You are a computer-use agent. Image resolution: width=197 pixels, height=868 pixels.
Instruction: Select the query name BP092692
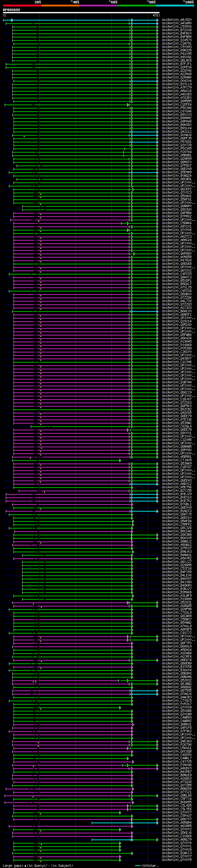[x=11, y=10]
